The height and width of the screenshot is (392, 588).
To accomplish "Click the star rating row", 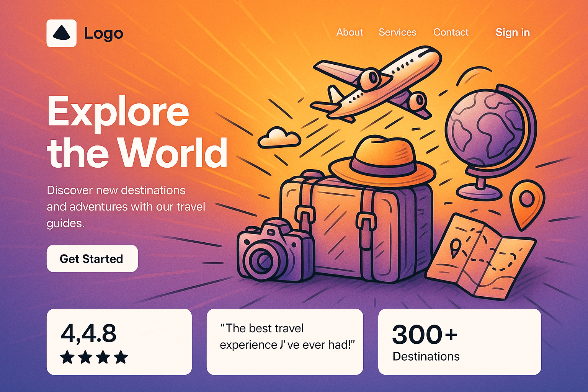I will coord(94,357).
